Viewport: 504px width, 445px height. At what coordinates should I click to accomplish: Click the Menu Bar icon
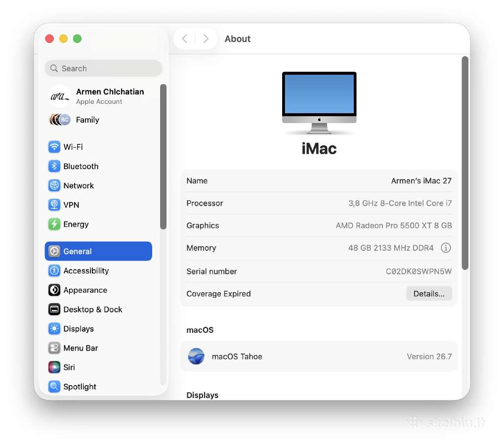coord(54,348)
